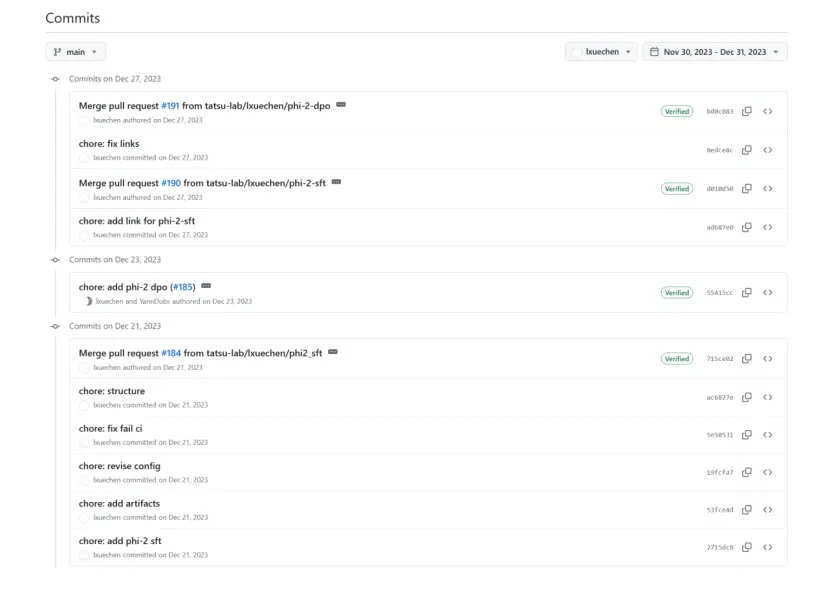Click commit hash 19fcfa7
Image resolution: width=828 pixels, height=599 pixels.
coord(719,472)
